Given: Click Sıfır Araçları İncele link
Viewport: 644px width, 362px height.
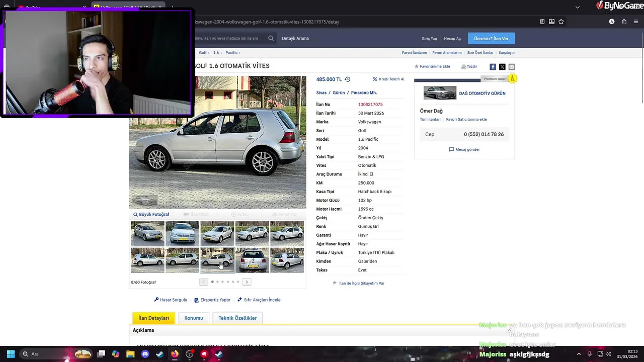Looking at the screenshot, I should (259, 300).
